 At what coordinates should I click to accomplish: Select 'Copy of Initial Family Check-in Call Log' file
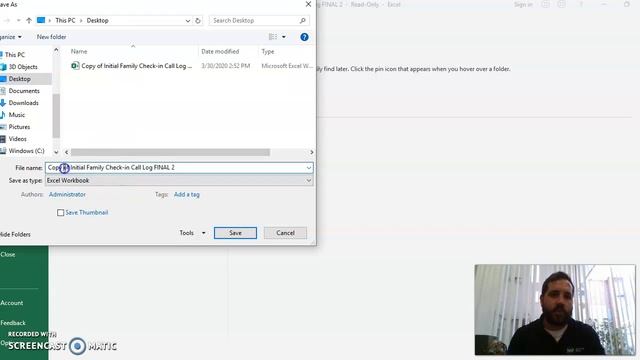click(x=136, y=66)
